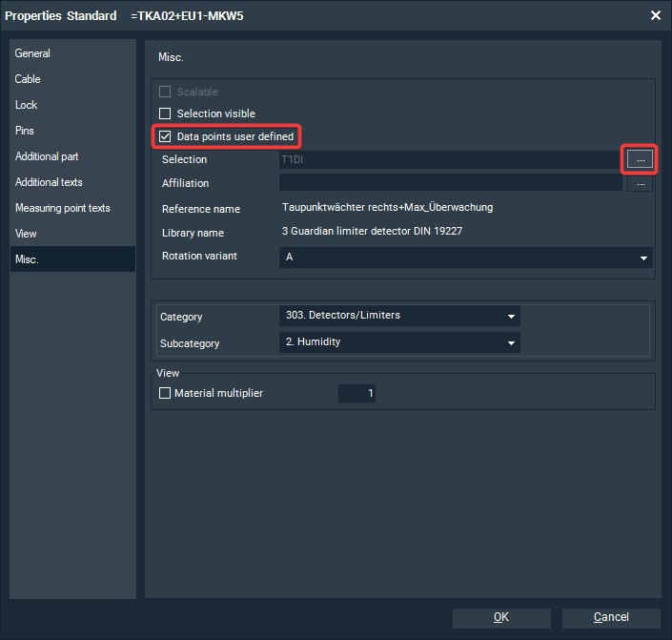Screen dimensions: 672x640
Task: Confirm with the OK button
Action: pos(501,617)
